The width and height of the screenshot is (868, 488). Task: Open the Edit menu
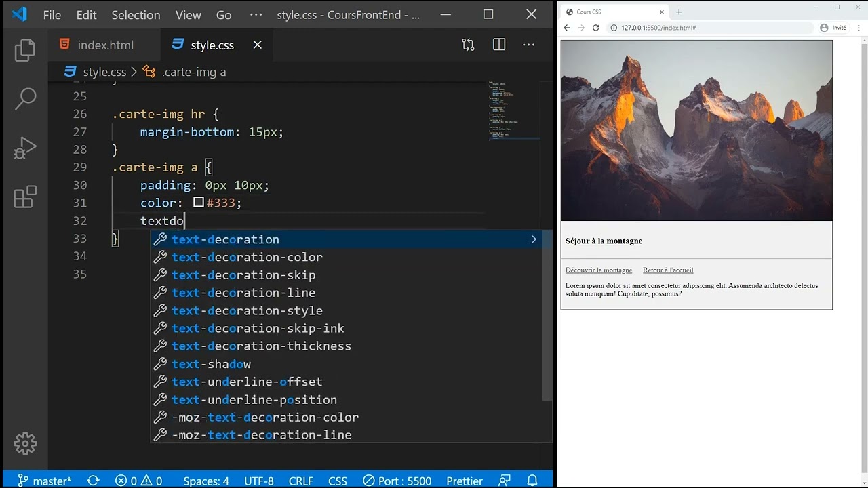86,15
